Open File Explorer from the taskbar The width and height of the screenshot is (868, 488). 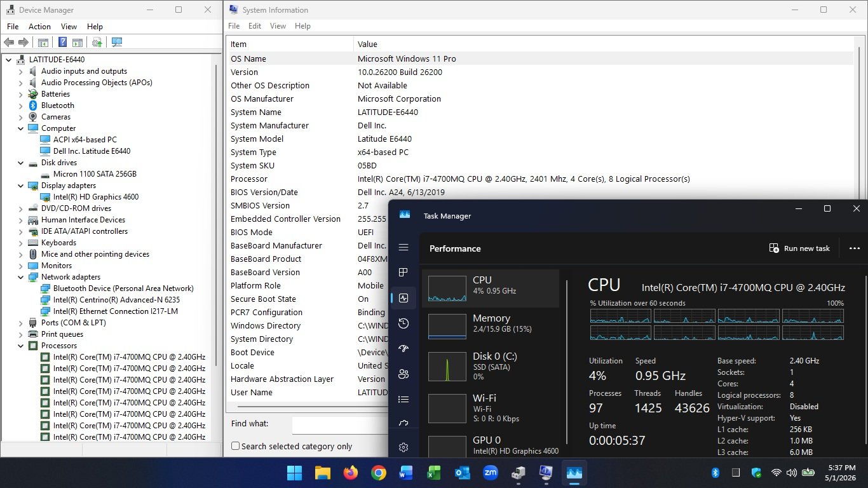323,473
